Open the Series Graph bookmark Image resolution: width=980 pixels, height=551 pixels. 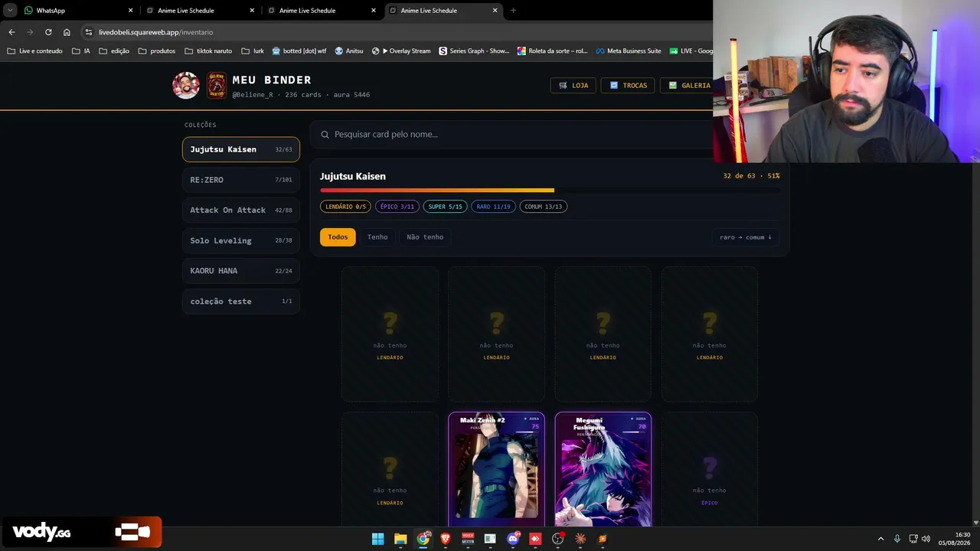click(474, 51)
